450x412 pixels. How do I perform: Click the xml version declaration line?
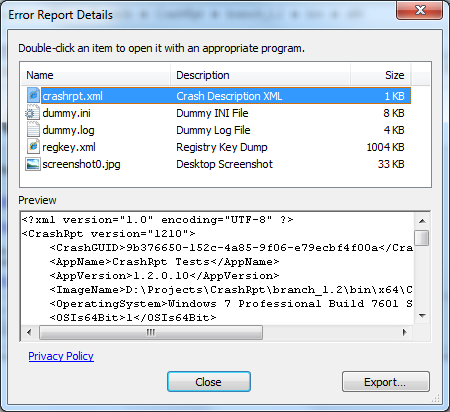pos(157,220)
